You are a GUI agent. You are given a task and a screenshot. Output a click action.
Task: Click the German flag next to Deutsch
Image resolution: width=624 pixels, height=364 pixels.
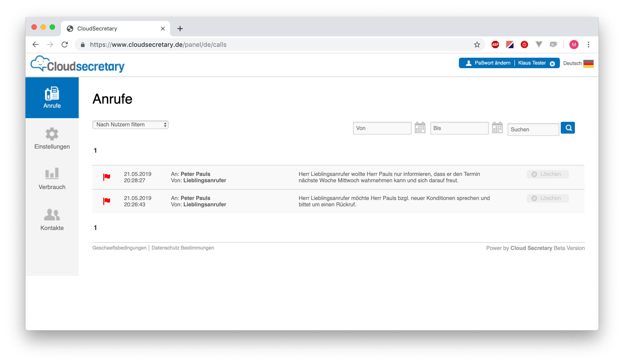coord(588,64)
